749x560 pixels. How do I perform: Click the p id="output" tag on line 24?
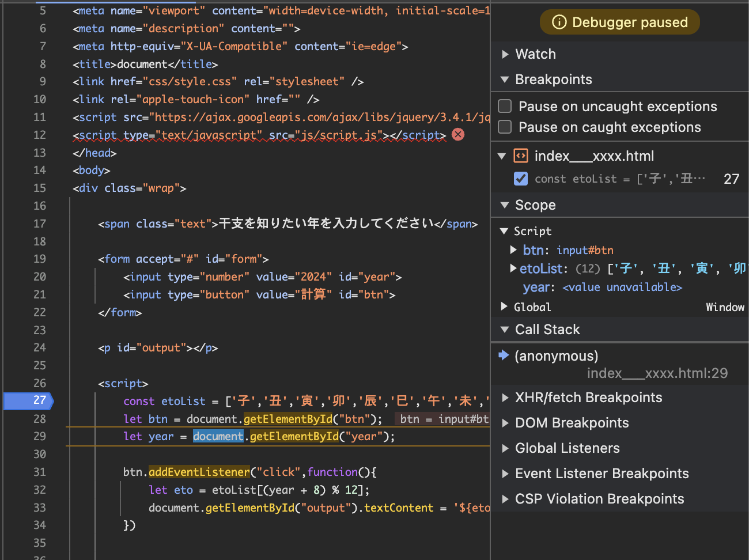tap(158, 348)
